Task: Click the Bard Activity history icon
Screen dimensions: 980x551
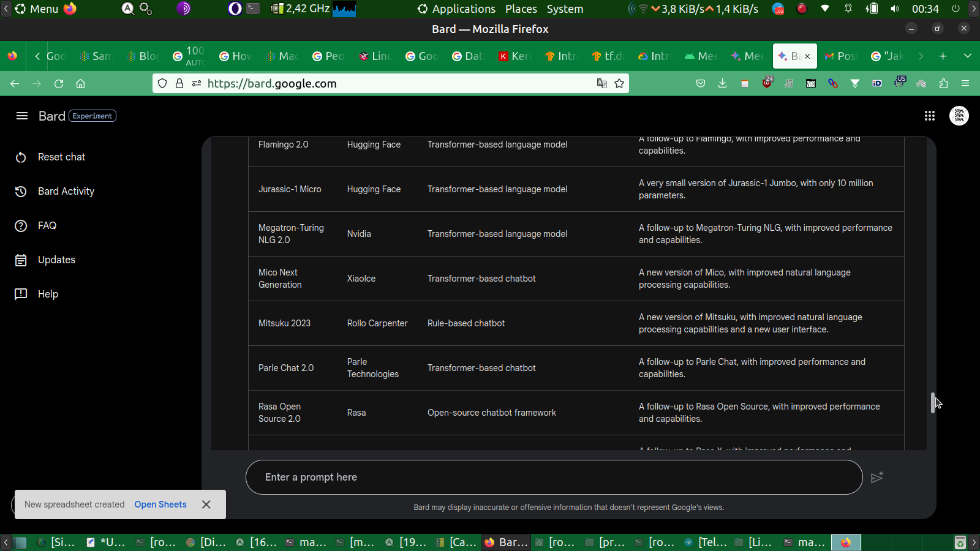Action: coord(21,192)
